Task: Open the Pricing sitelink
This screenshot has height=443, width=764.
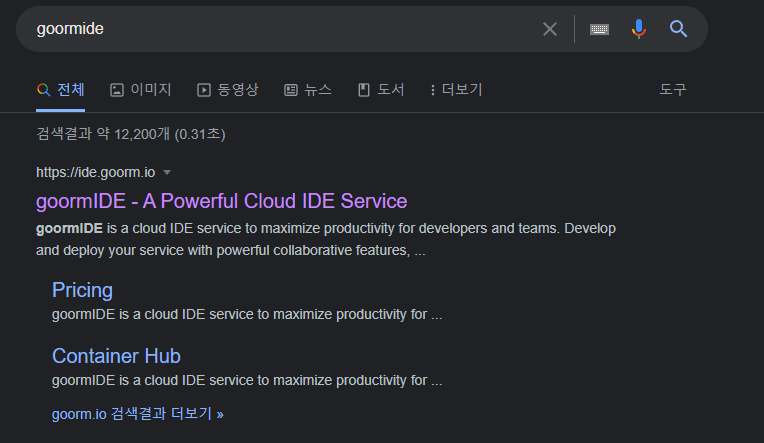Action: click(82, 290)
